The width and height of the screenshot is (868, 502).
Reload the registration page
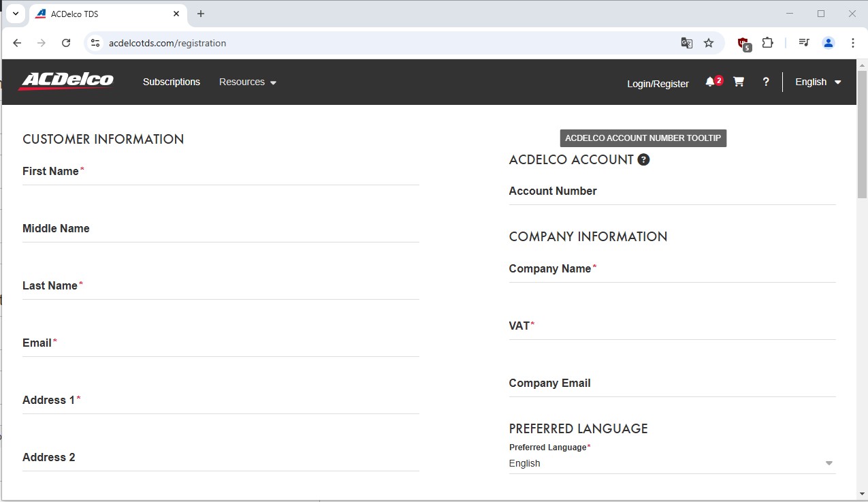(66, 43)
